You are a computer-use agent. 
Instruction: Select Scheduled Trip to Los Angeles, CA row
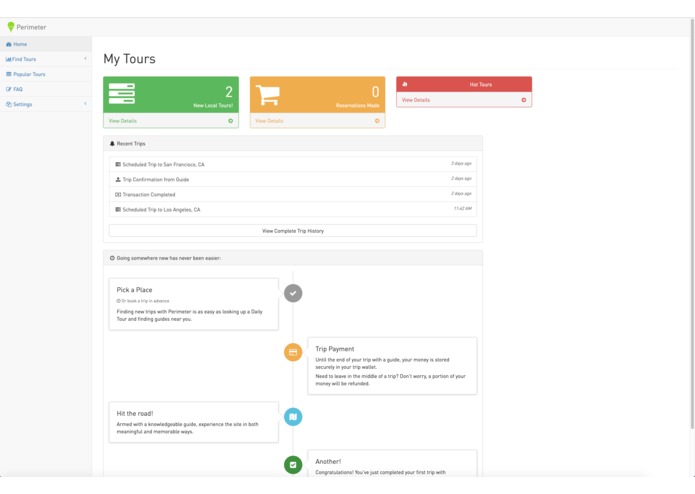pyautogui.click(x=293, y=210)
